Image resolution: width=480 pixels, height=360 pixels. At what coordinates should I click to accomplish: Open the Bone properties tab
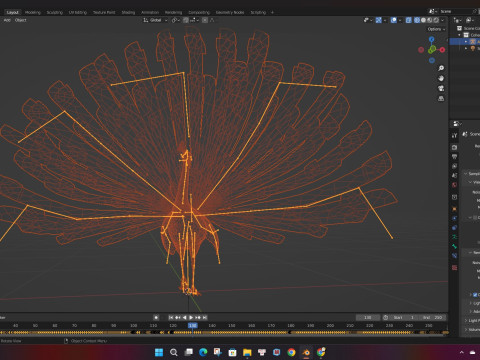(x=454, y=246)
